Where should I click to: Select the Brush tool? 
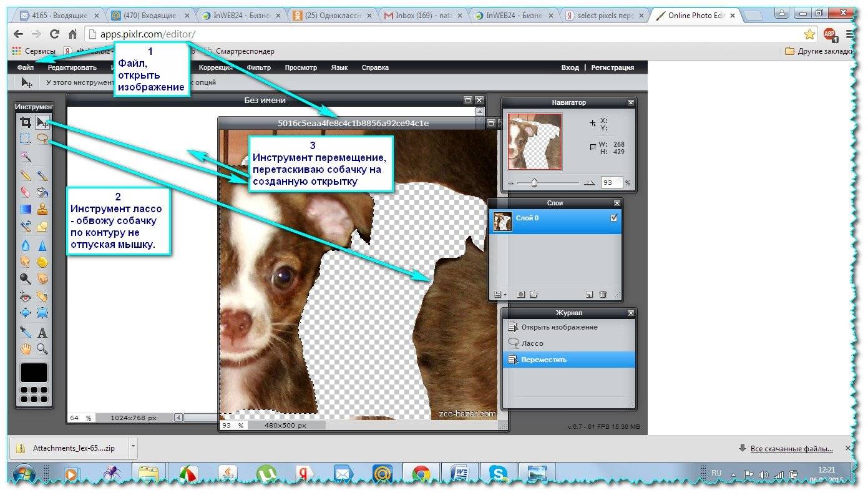coord(42,176)
